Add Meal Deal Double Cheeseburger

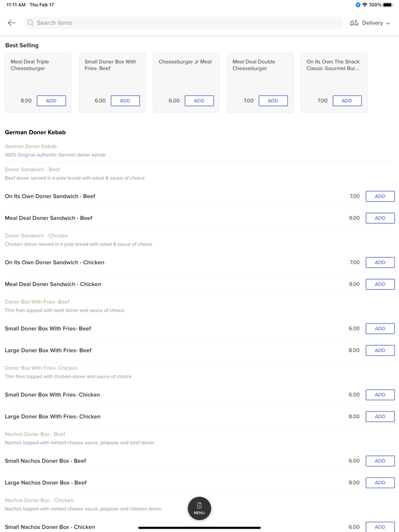coord(274,101)
